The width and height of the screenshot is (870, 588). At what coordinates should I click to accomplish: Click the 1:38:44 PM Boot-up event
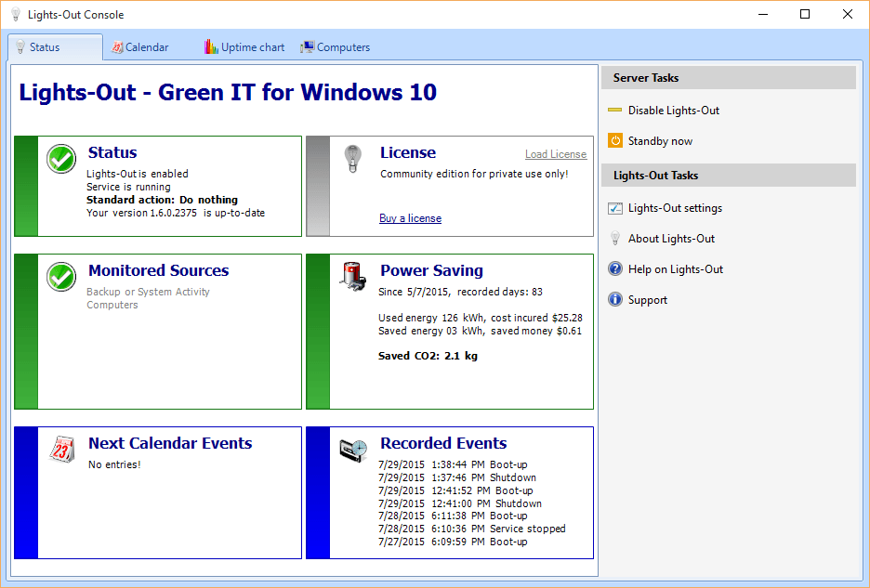tap(453, 464)
